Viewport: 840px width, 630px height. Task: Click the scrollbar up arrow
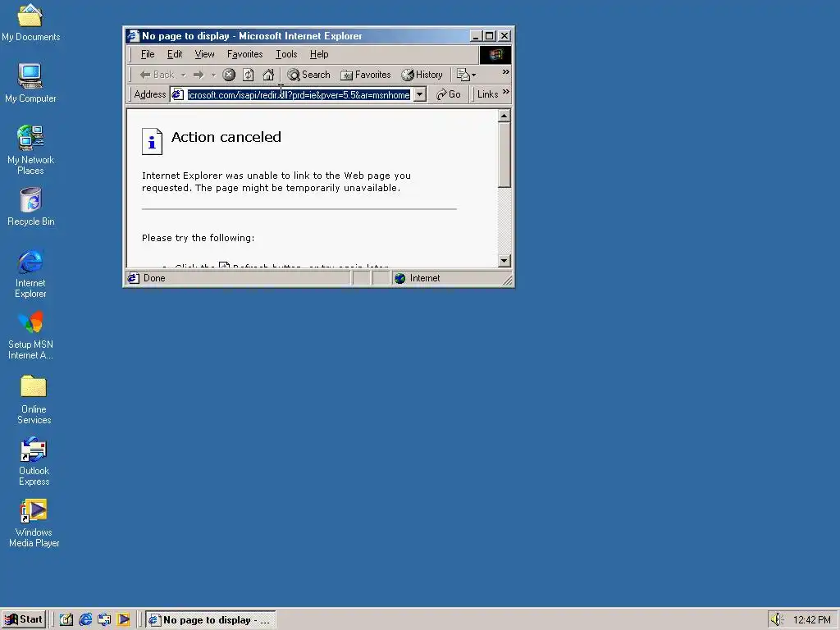(504, 116)
